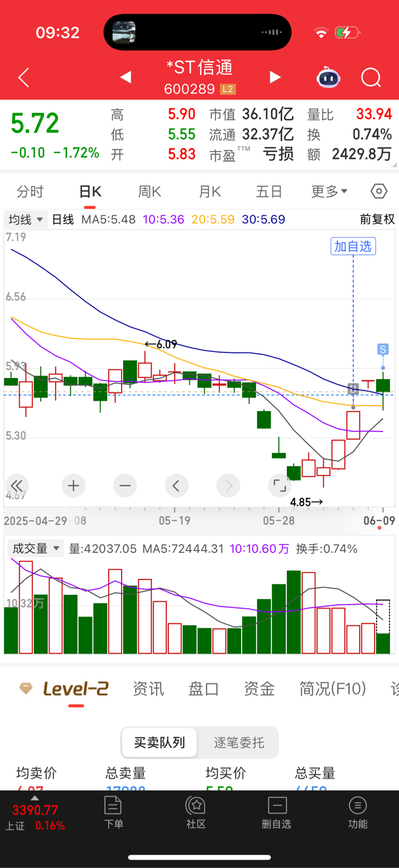Open the 盘口 tab
Image resolution: width=399 pixels, height=868 pixels.
[204, 689]
